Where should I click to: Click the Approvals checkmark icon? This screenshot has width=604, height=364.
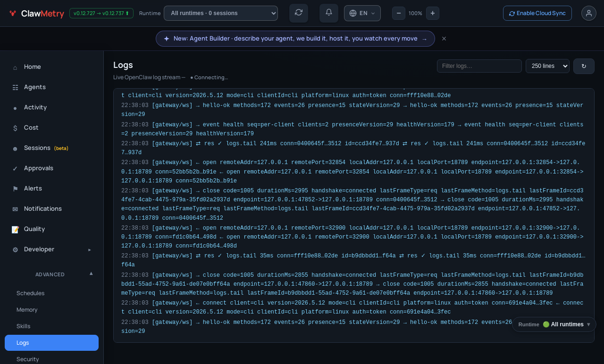coord(15,169)
